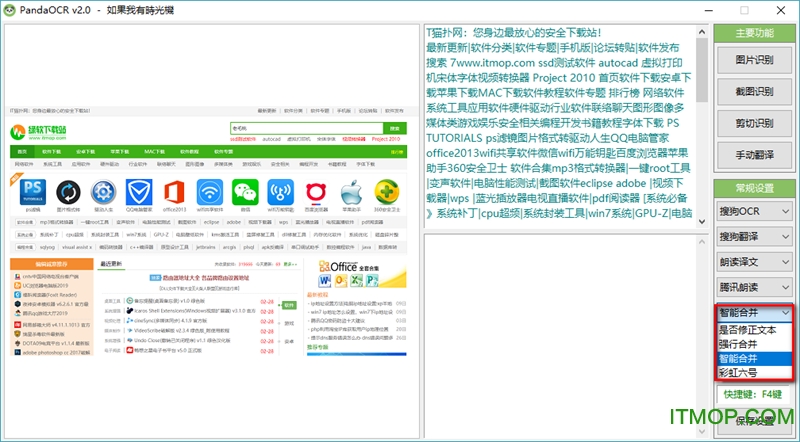Screen dimensions: 800x442
Task: Click OCR line starting office2013wifi共享软件
Action: point(557,153)
